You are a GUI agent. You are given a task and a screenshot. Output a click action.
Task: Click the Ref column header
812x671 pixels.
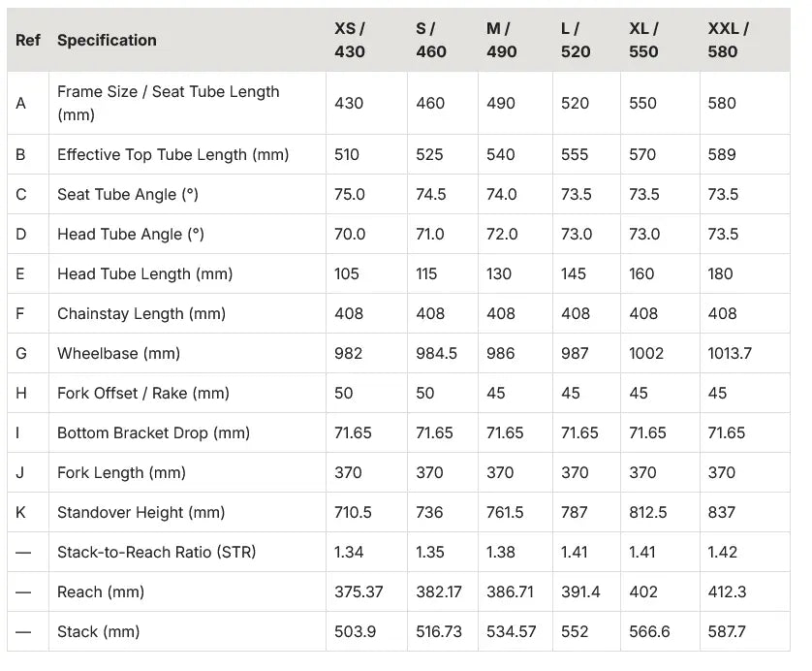28,41
